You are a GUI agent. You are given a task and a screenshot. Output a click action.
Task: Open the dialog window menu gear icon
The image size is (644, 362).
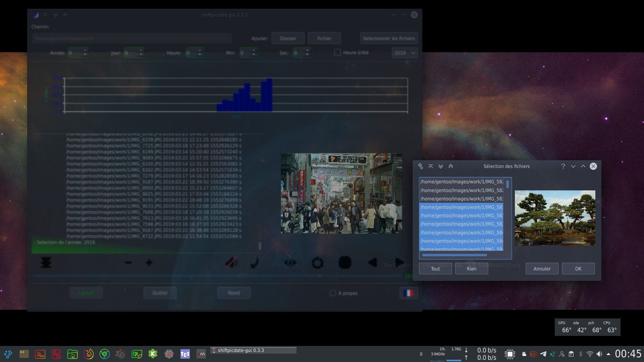pyautogui.click(x=420, y=166)
